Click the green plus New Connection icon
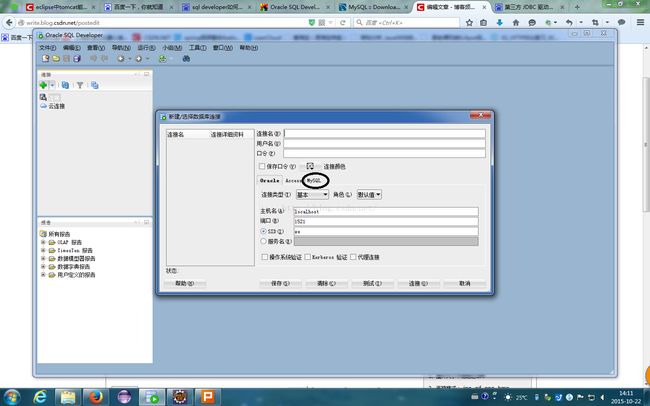 (43, 85)
